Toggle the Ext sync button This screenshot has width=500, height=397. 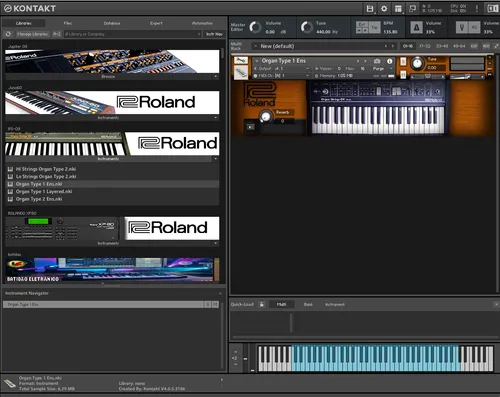tap(362, 24)
